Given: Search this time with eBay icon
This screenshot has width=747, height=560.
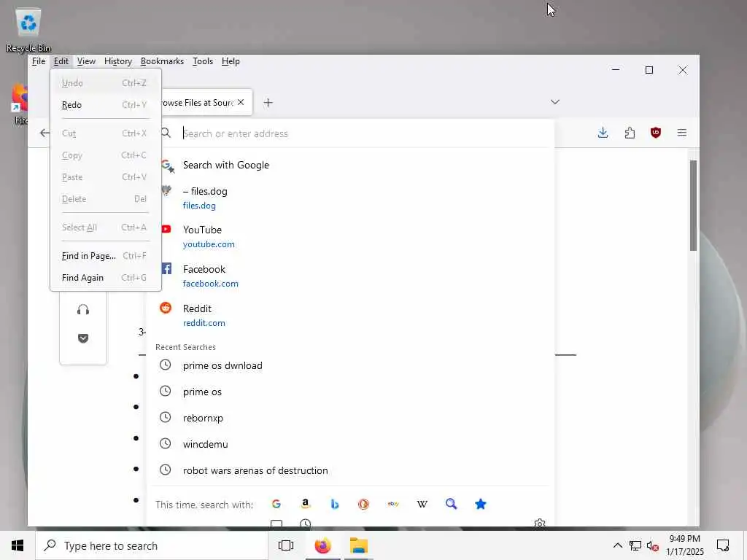Looking at the screenshot, I should click(x=393, y=504).
